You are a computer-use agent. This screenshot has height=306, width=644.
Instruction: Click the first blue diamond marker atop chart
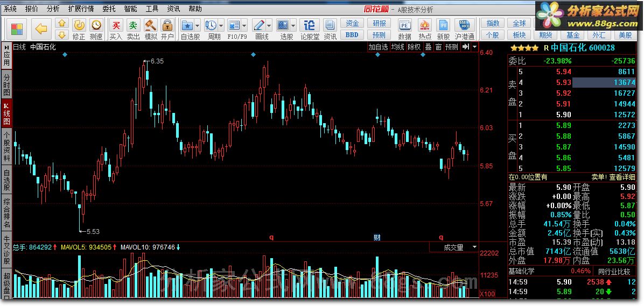65,54
